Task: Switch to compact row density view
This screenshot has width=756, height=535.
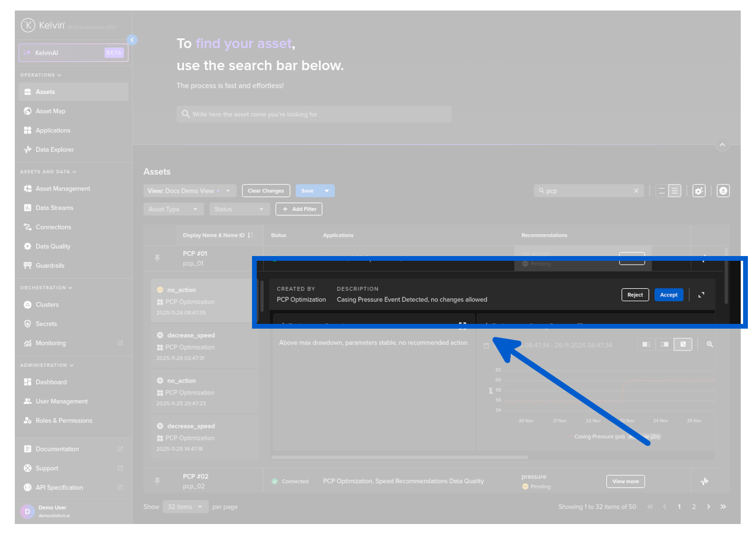Action: 661,191
